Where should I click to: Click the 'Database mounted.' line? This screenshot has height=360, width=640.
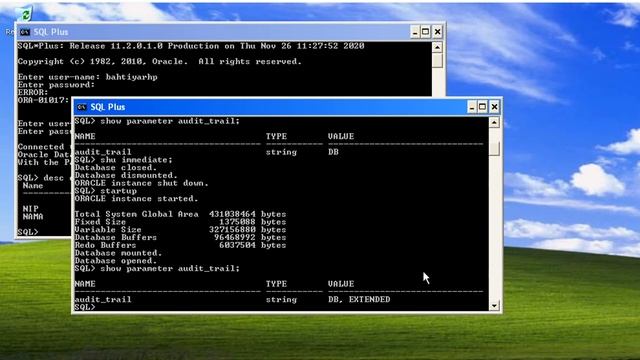pos(118,253)
